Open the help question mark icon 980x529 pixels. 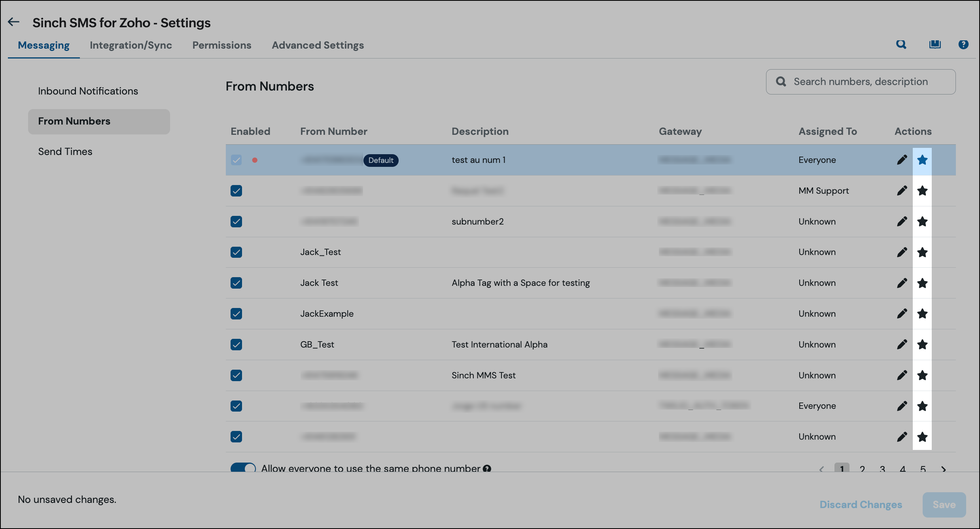tap(963, 44)
